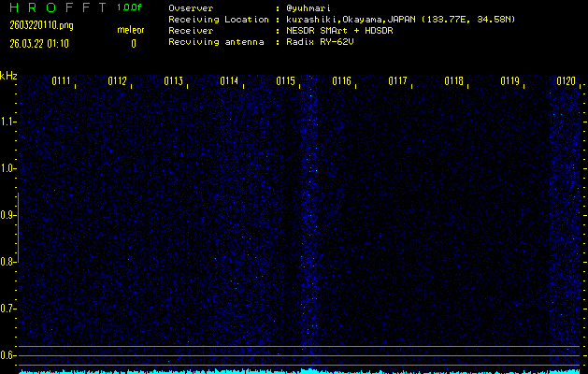Click antenna value Radix RY-62V

pyautogui.click(x=320, y=42)
